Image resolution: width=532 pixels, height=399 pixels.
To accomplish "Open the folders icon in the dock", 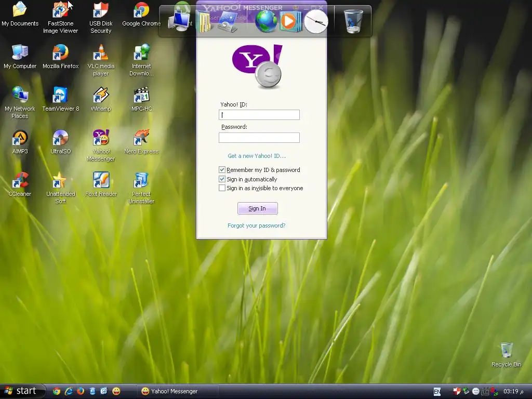I will click(205, 22).
